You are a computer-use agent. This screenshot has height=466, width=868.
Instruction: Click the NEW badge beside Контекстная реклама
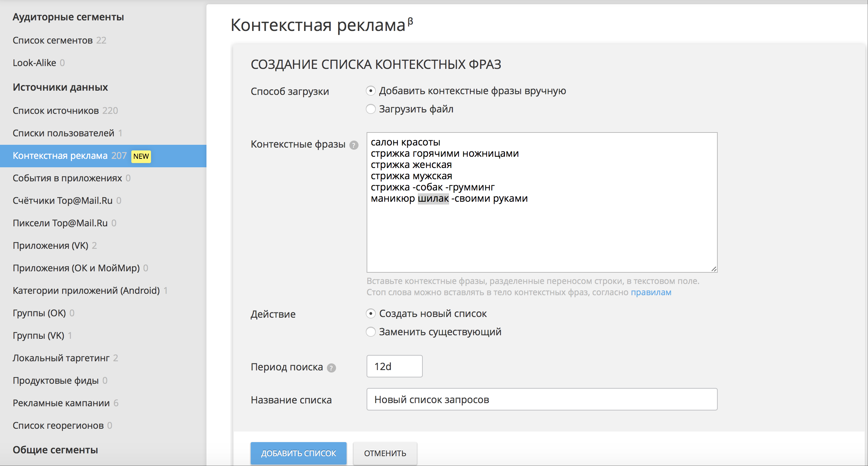[140, 156]
